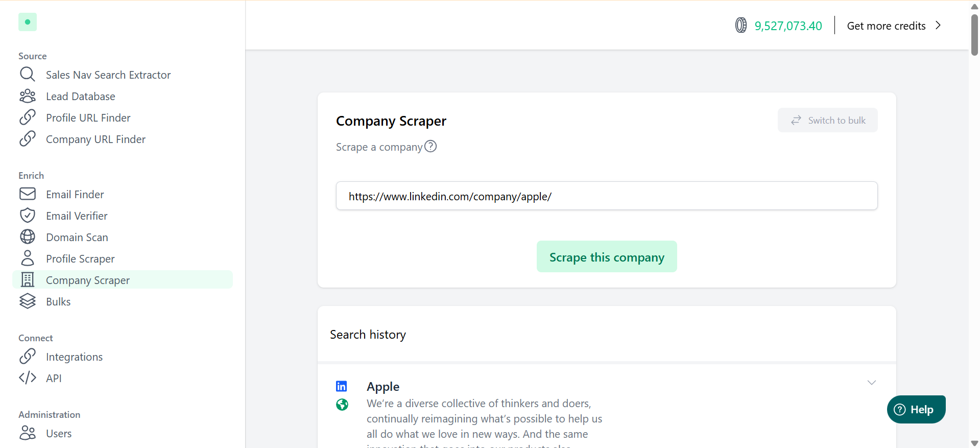Click the Bulks layers icon in sidebar

(28, 301)
